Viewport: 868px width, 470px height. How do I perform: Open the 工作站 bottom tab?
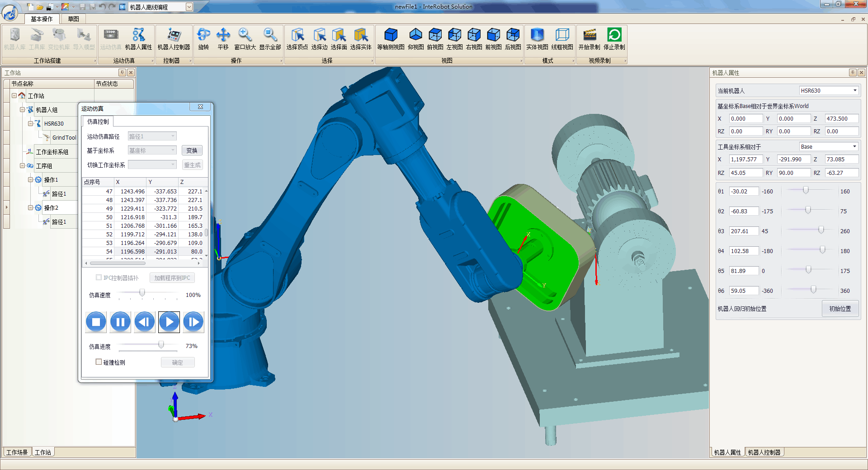43,452
